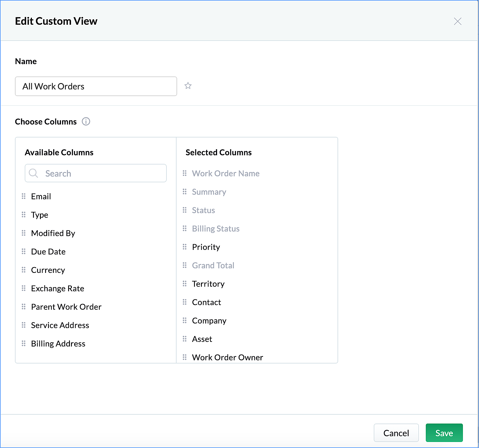Save the custom view
The width and height of the screenshot is (479, 448).
point(444,433)
